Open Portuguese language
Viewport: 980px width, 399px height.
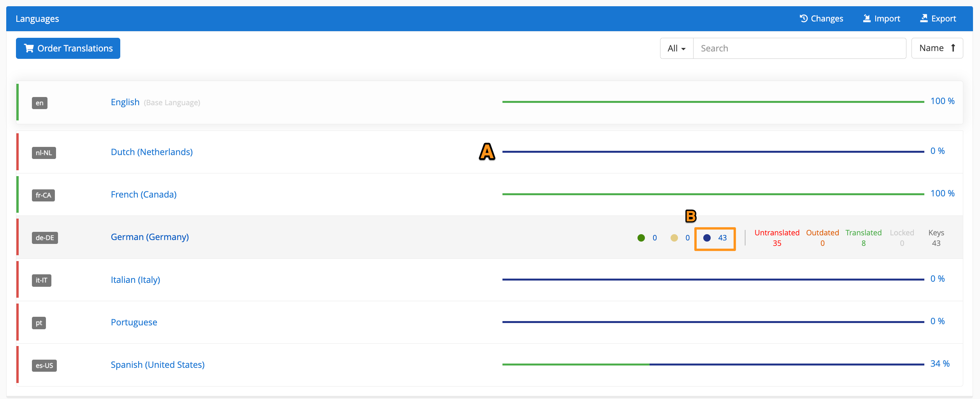(x=134, y=322)
